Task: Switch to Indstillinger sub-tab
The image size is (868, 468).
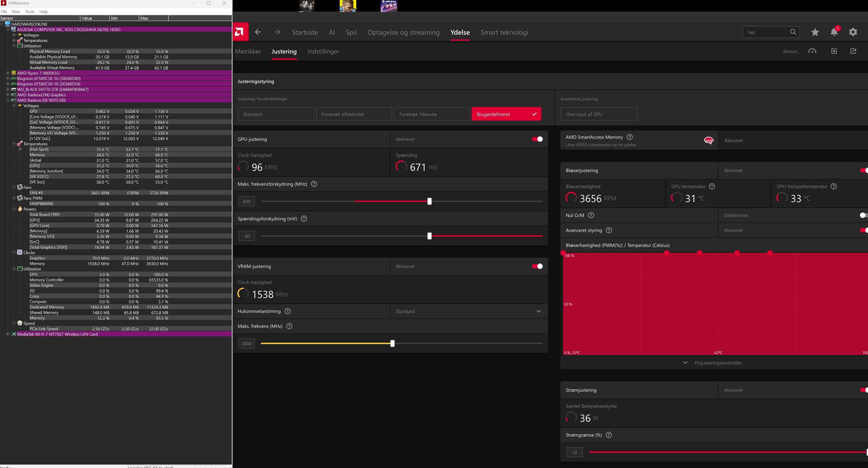Action: point(324,51)
